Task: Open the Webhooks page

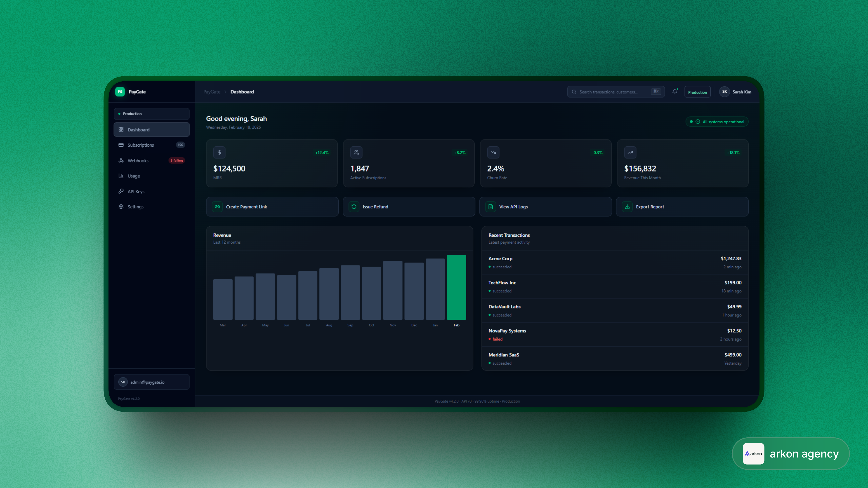Action: pos(152,160)
